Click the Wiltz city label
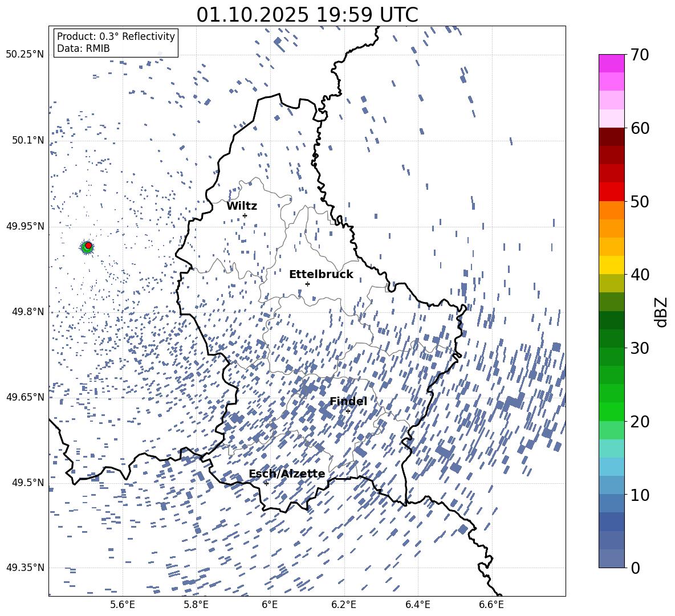The height and width of the screenshot is (616, 675). [x=242, y=206]
